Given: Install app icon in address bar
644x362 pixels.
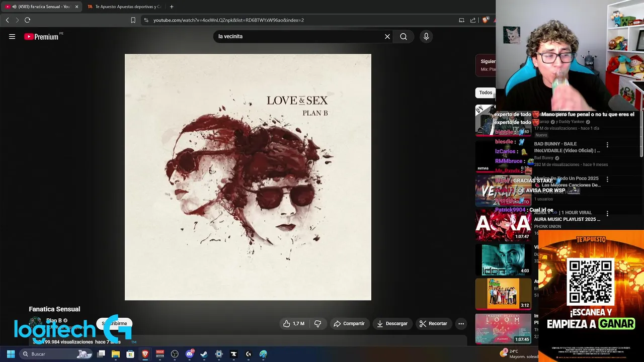Looking at the screenshot, I should click(x=461, y=20).
